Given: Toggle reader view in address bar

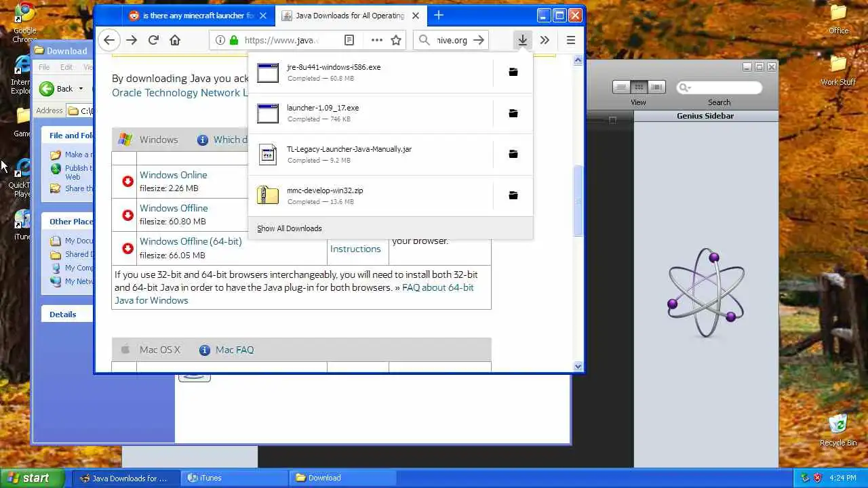Looking at the screenshot, I should [349, 40].
